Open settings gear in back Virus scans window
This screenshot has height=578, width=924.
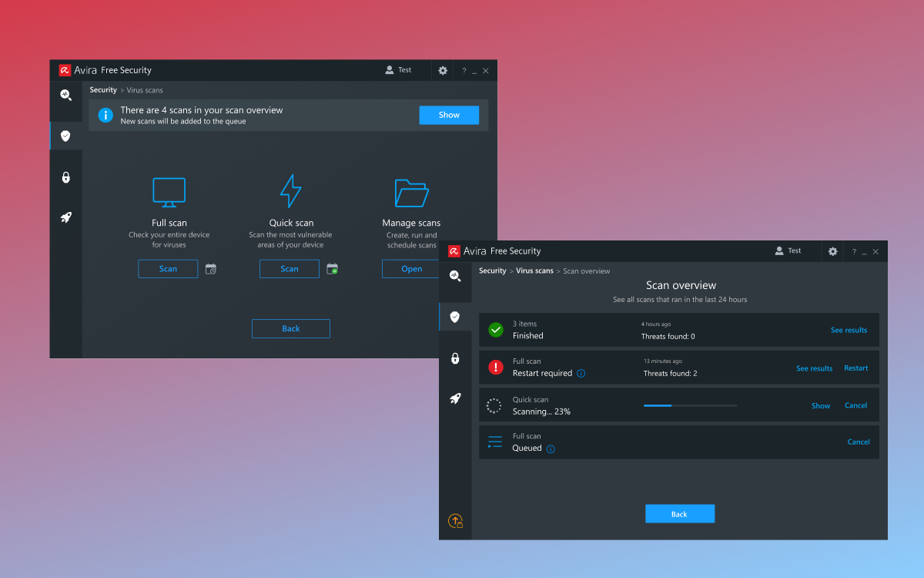pos(443,70)
